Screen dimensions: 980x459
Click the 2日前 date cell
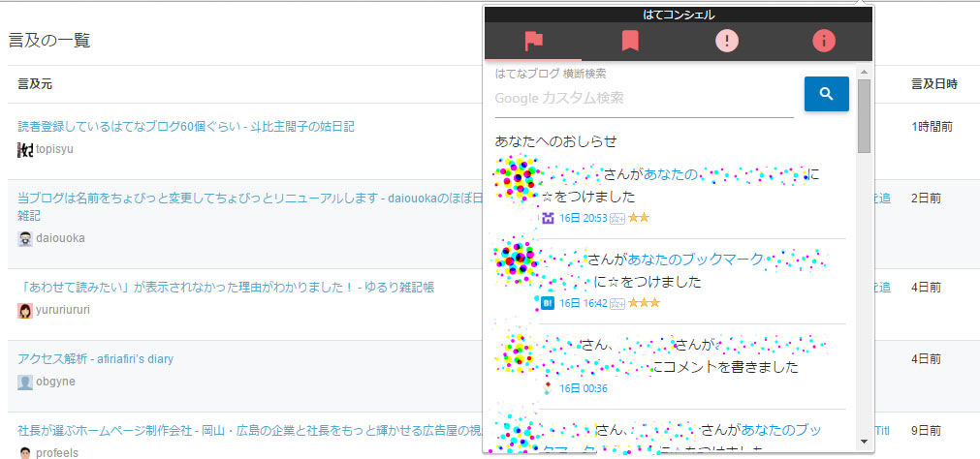tap(927, 199)
